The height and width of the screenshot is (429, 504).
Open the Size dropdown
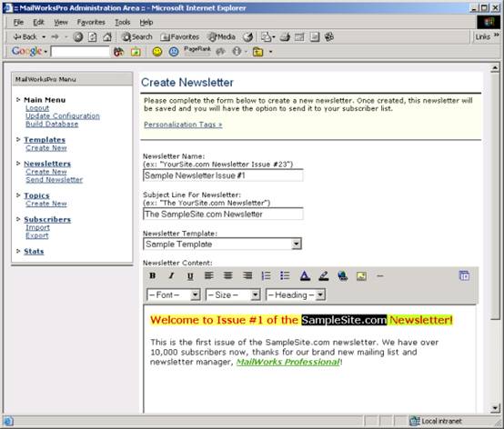click(256, 294)
